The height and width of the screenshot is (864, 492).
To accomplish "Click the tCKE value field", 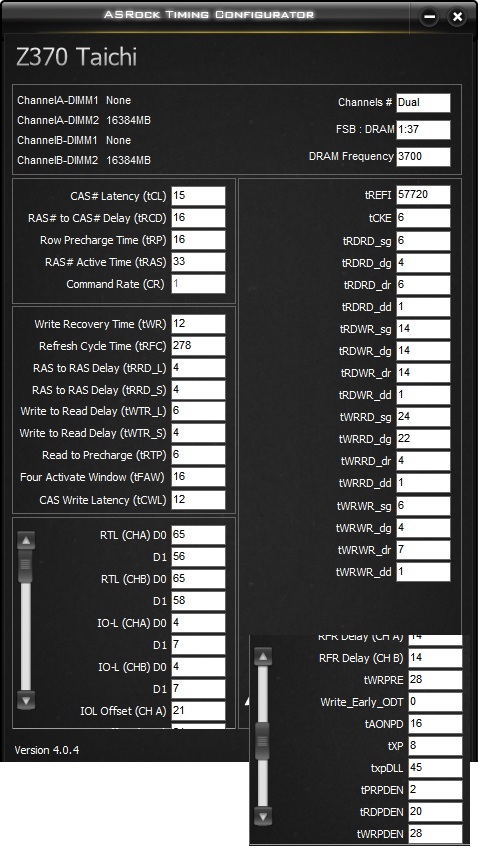I will [x=423, y=218].
